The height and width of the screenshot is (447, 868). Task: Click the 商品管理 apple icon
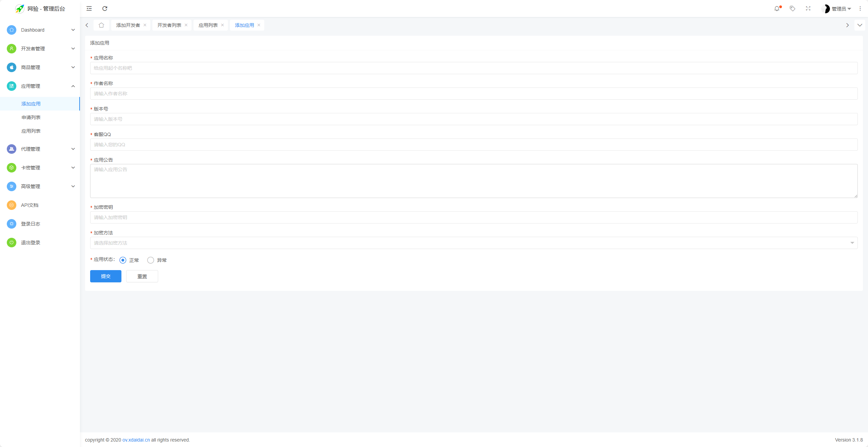12,67
